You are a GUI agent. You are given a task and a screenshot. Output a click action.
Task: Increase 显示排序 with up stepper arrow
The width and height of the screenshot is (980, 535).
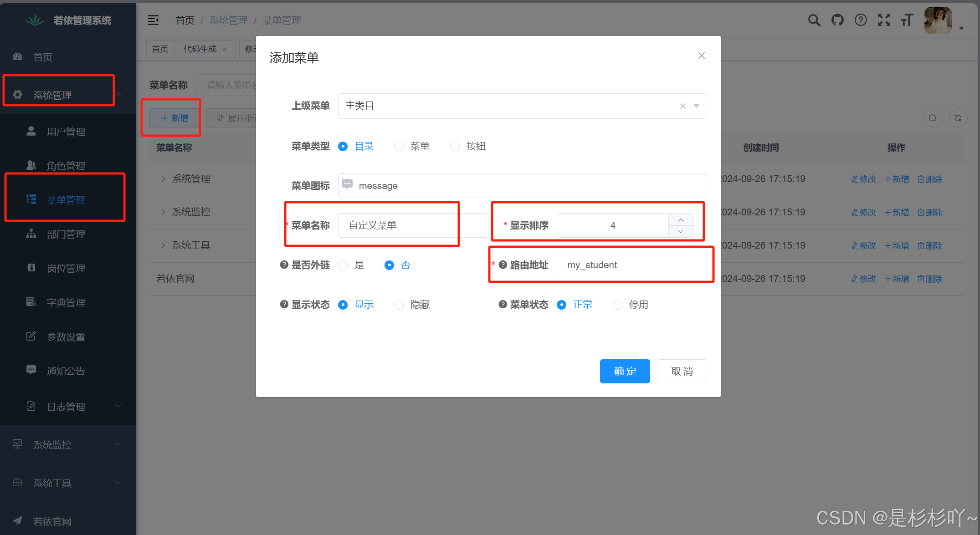pyautogui.click(x=681, y=220)
